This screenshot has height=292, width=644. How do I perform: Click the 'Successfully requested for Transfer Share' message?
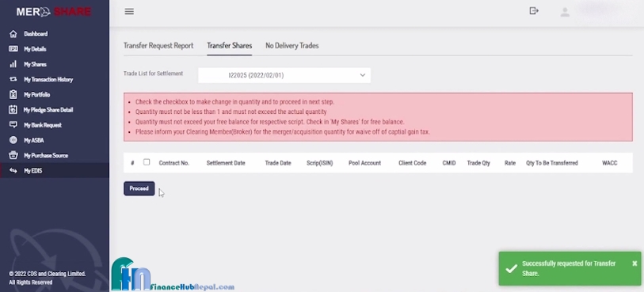click(x=569, y=268)
